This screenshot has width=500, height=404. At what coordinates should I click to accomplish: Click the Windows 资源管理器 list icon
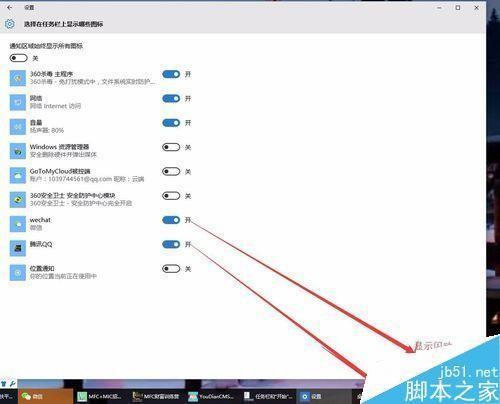[18, 151]
